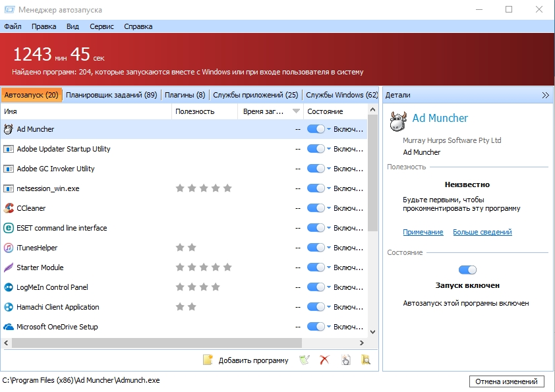This screenshot has height=392, width=555.
Task: Click the ESET command line interface icon
Action: coord(9,228)
